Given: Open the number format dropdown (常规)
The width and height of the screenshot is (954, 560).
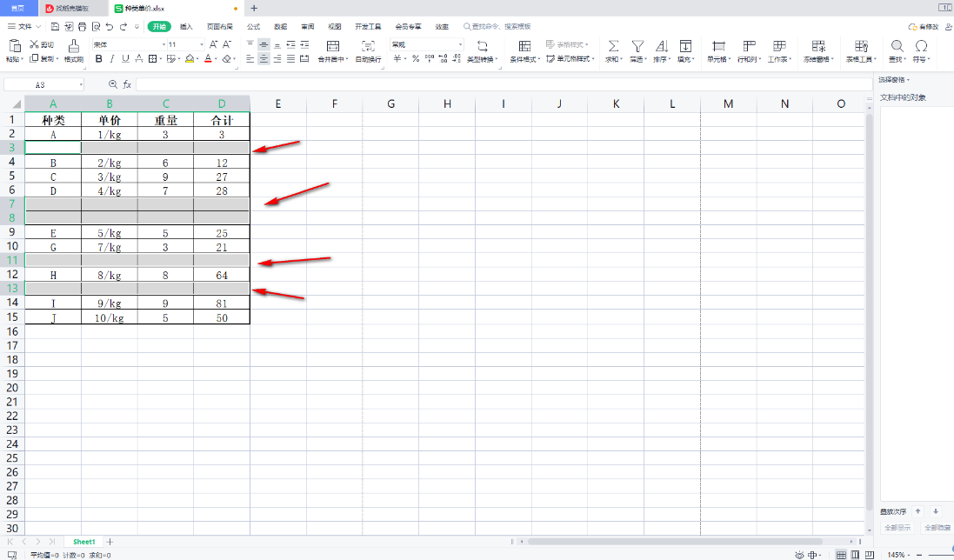Looking at the screenshot, I should pyautogui.click(x=460, y=44).
